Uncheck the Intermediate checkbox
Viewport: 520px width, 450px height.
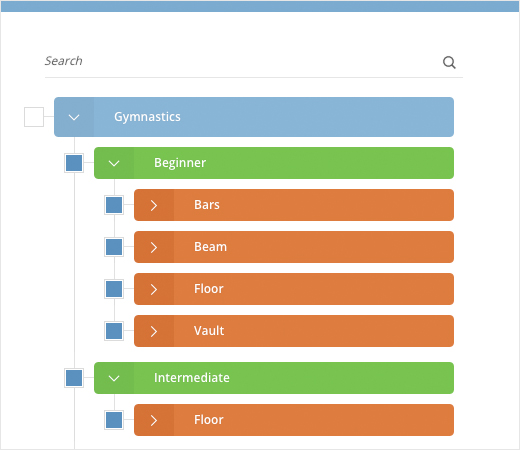tap(74, 378)
